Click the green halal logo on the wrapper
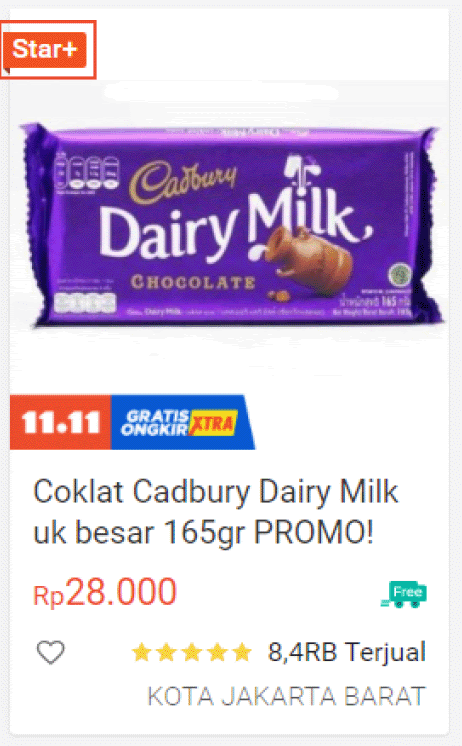The image size is (462, 746). pyautogui.click(x=400, y=275)
